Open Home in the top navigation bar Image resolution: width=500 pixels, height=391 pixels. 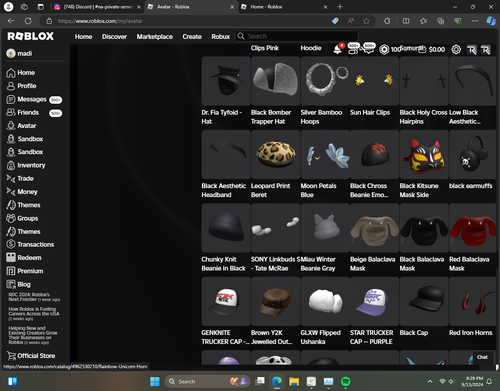click(83, 37)
